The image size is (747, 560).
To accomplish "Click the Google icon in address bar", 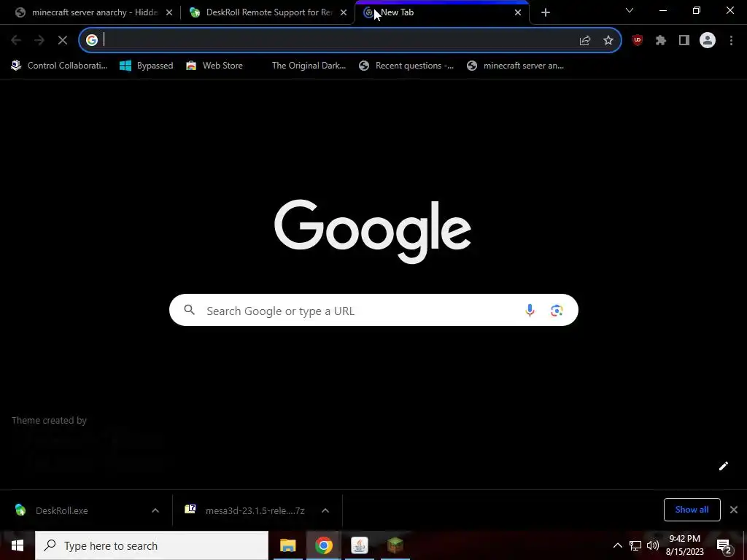I will click(x=91, y=41).
